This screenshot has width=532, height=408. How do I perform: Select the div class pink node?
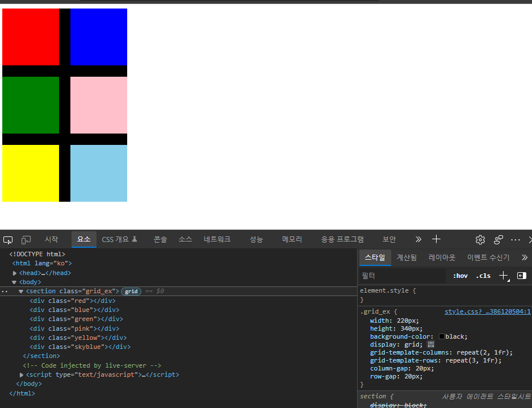pyautogui.click(x=74, y=328)
